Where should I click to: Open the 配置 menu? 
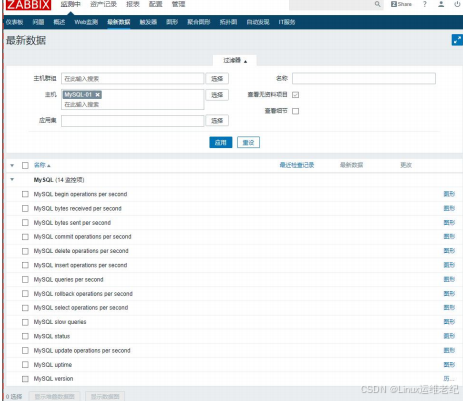[155, 4]
